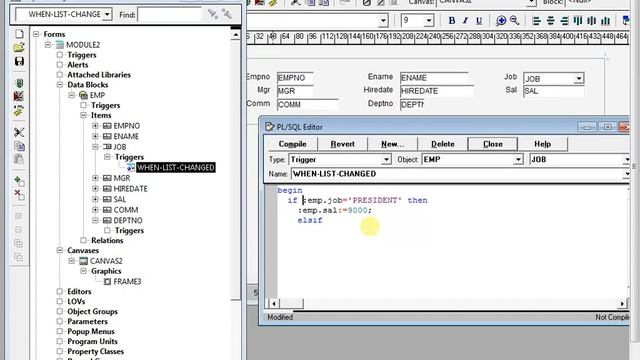Viewport: 640px width, 360px height.
Task: Click the Align Bottom icon
Action: (605, 20)
